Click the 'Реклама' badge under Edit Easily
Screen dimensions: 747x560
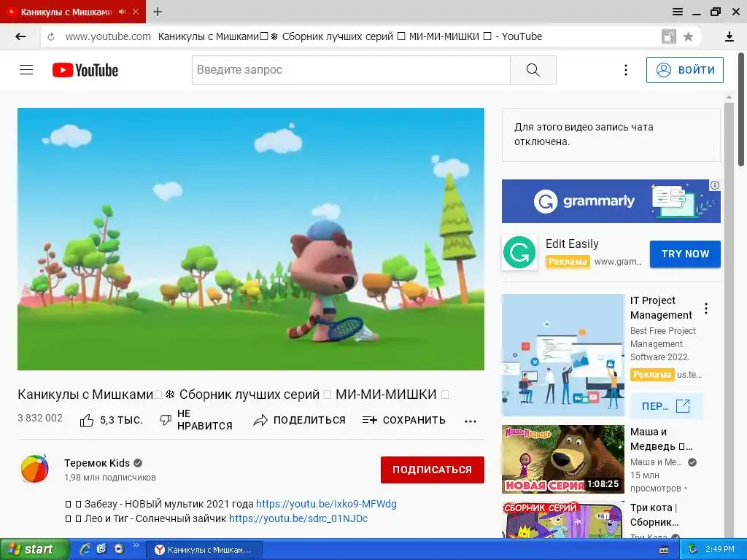[x=568, y=262]
